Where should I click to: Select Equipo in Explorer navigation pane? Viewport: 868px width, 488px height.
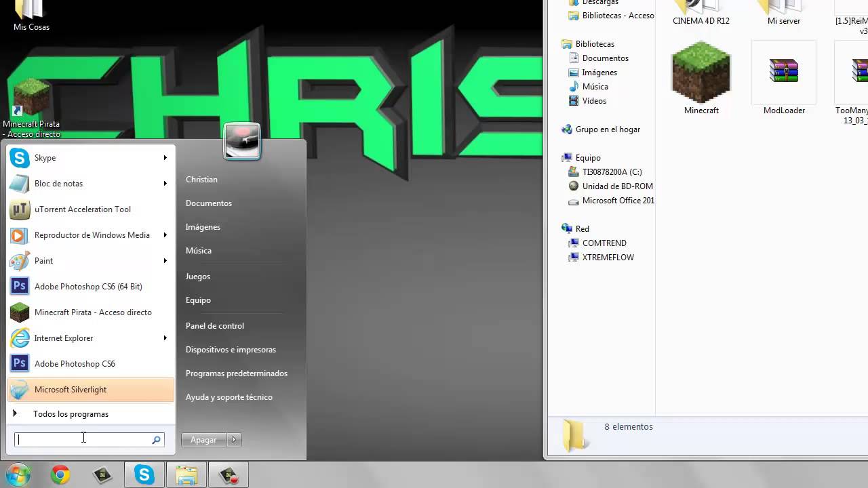(x=588, y=158)
